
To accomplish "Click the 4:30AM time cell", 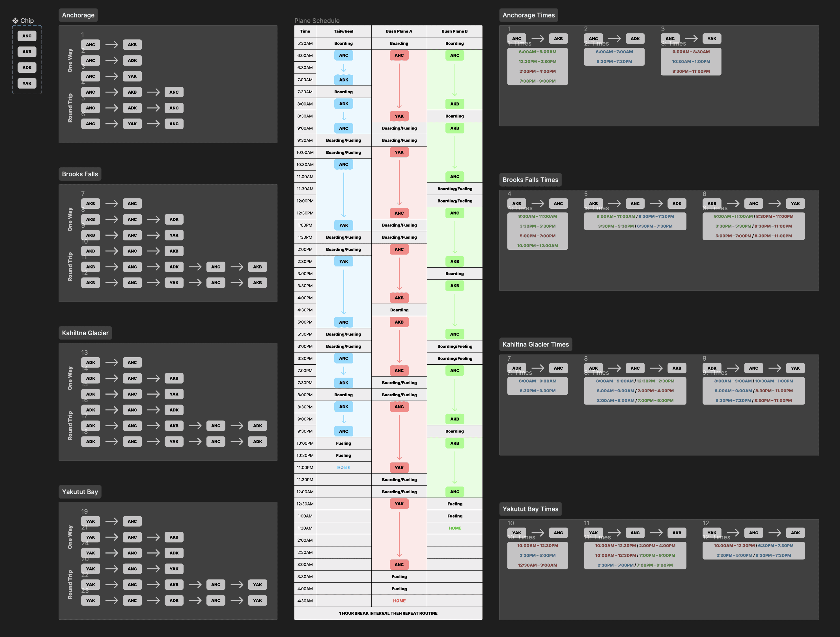I will 305,601.
